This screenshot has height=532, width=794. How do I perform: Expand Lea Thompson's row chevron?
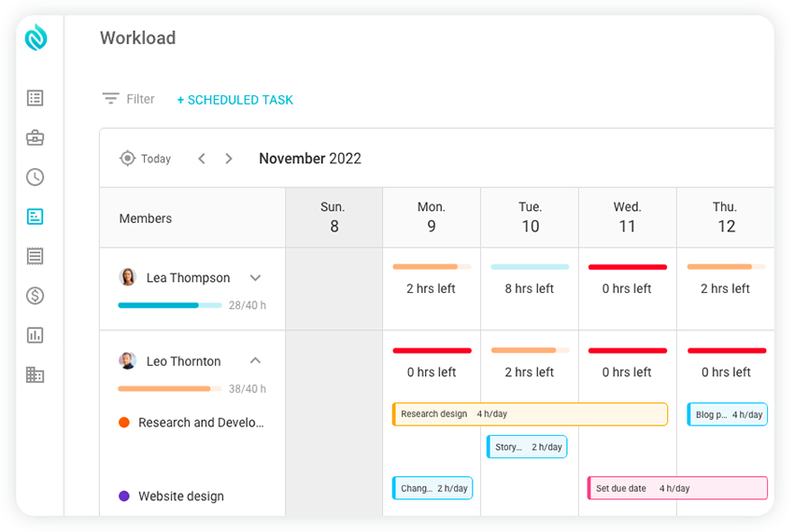255,278
